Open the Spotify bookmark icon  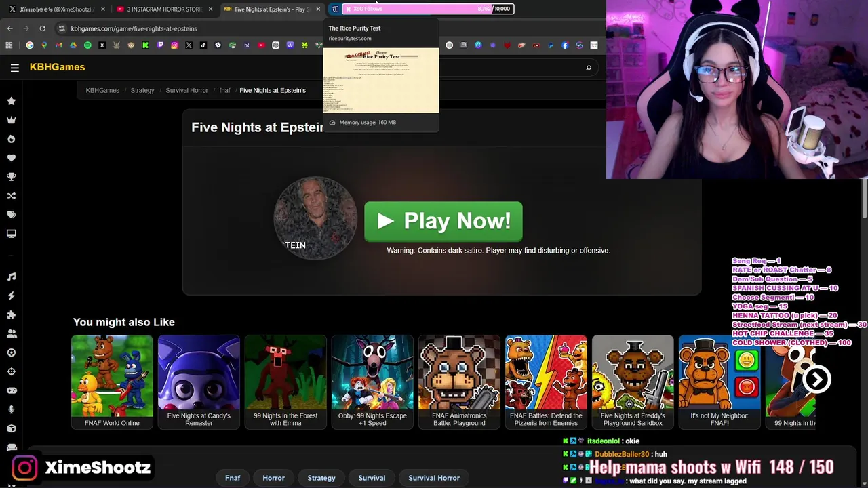87,45
